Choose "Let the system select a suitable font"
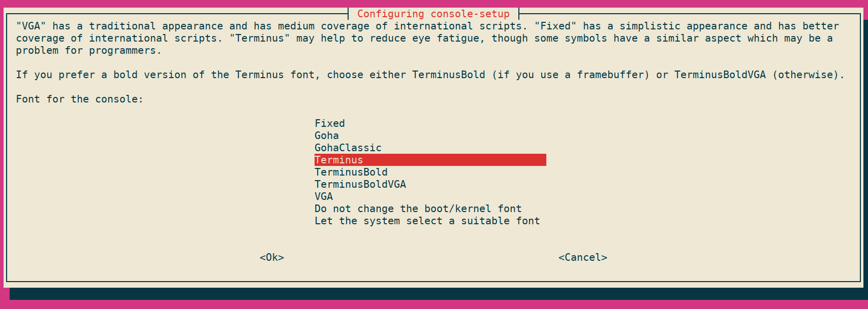The height and width of the screenshot is (309, 868). [427, 221]
